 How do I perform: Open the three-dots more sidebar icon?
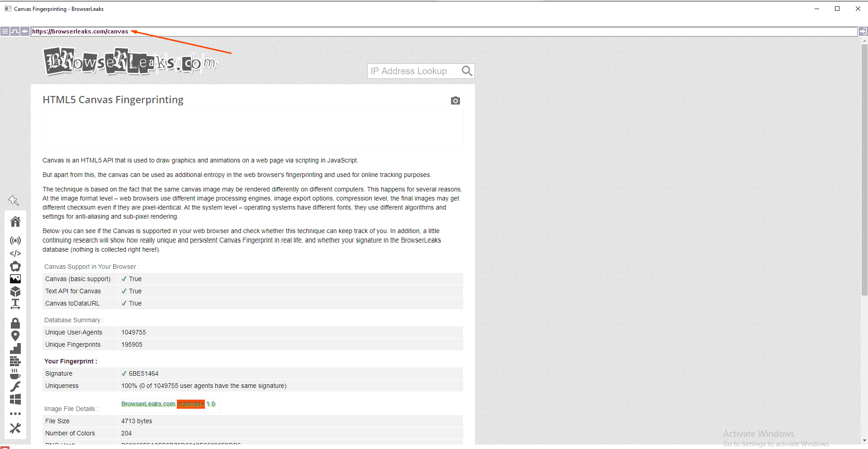pos(15,414)
